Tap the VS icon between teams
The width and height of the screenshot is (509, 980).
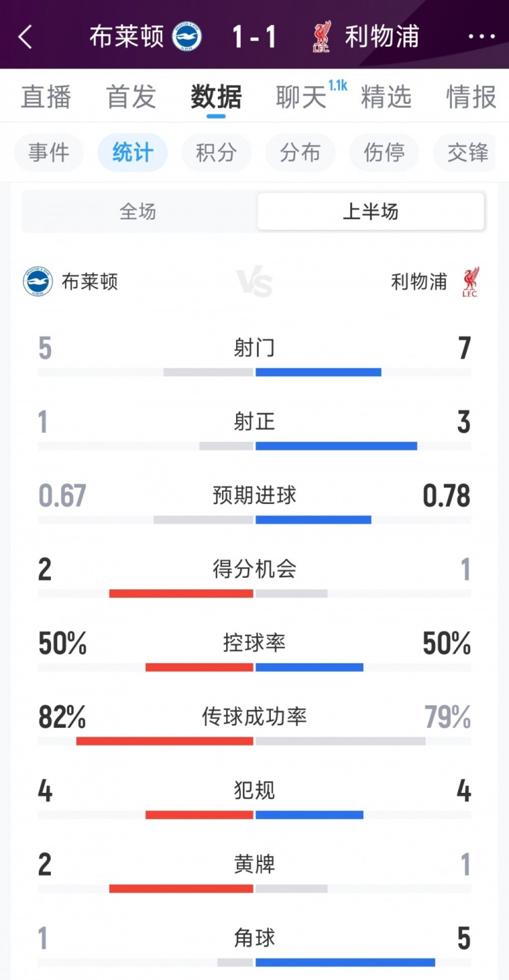[254, 282]
